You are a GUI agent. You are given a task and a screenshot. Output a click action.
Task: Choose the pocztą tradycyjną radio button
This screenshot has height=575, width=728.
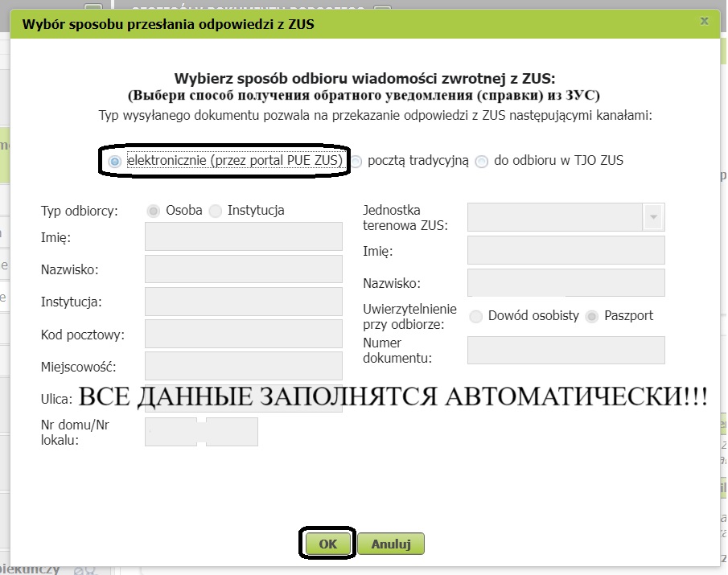356,162
